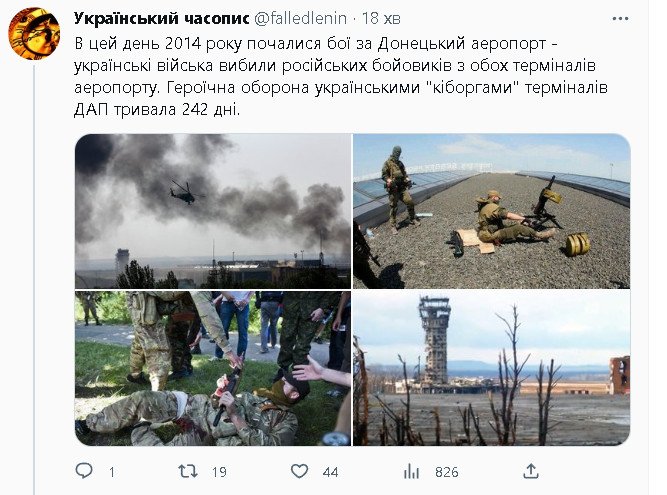Image resolution: width=667 pixels, height=495 pixels.
Task: Open the helicopter and smoke photo
Action: click(x=213, y=211)
